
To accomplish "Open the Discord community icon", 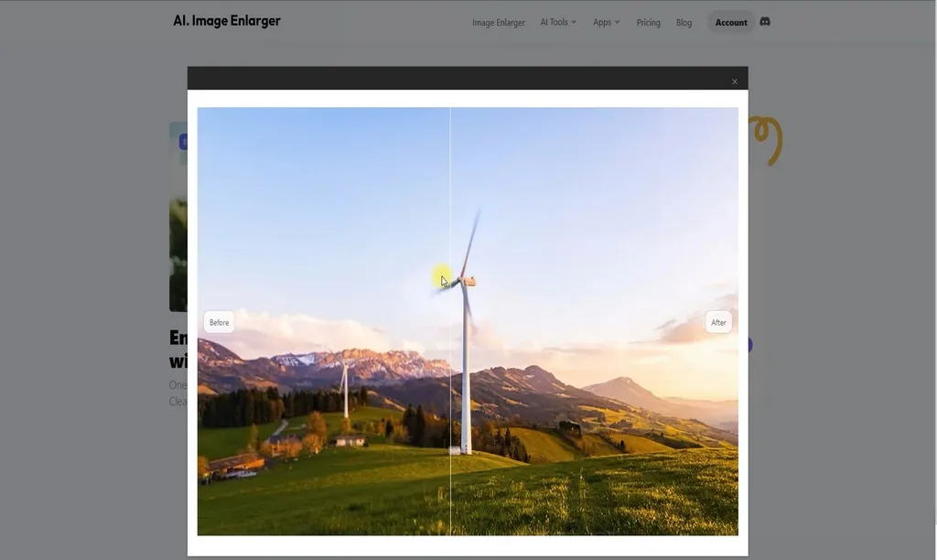I will point(765,21).
